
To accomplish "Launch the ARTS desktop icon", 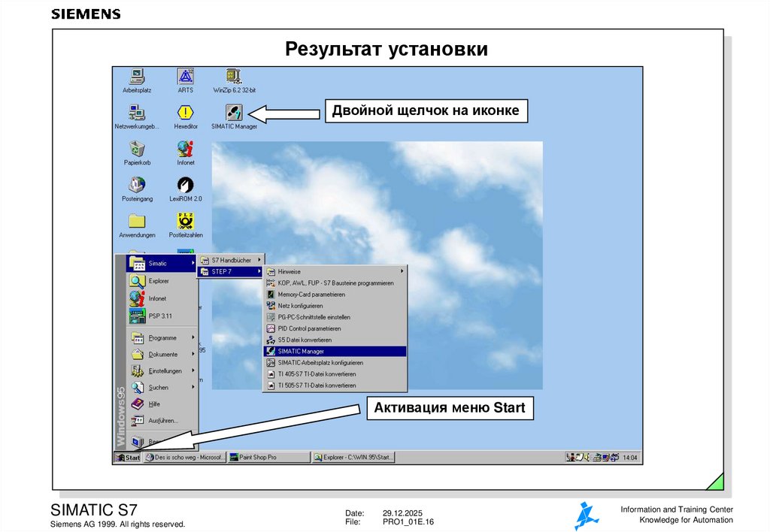I will 184,77.
